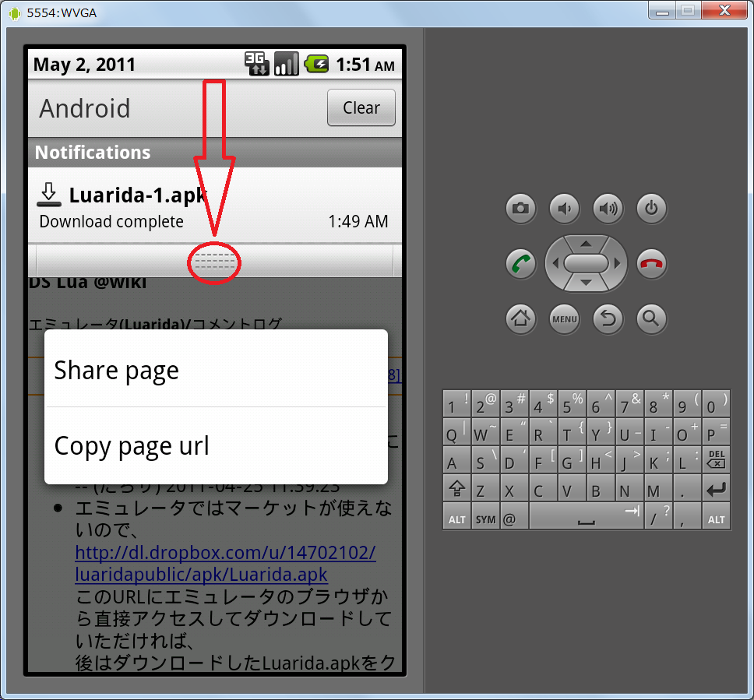Choose Share page from the menu
754x700 pixels.
[x=216, y=370]
